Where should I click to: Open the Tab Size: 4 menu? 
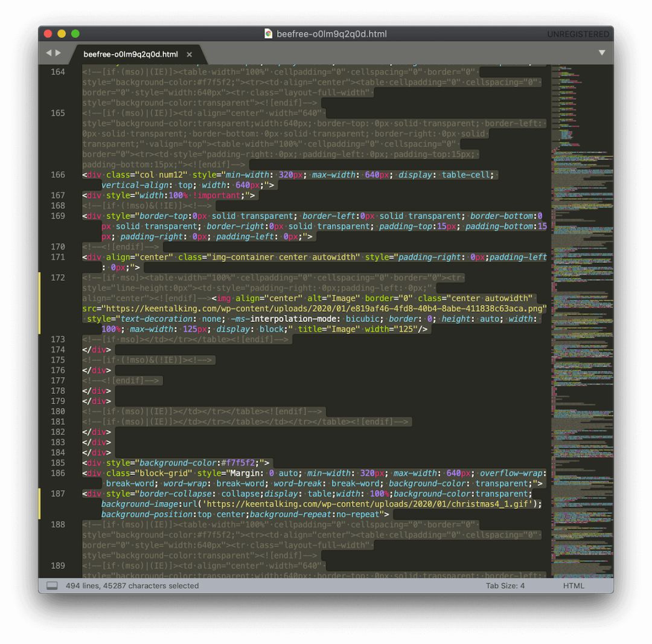tap(505, 586)
